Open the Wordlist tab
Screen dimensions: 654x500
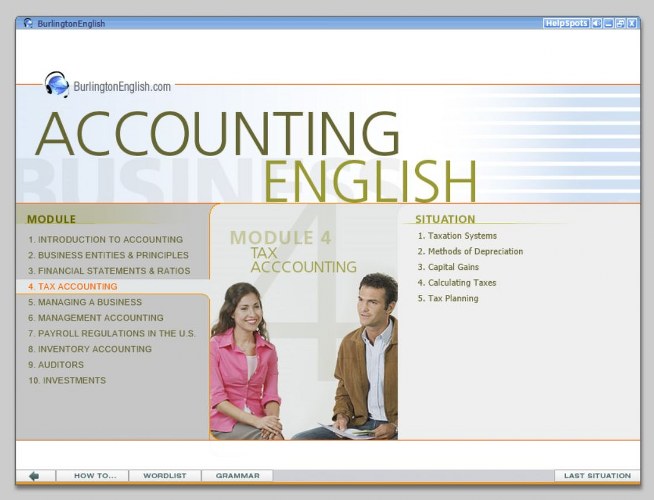tap(165, 476)
